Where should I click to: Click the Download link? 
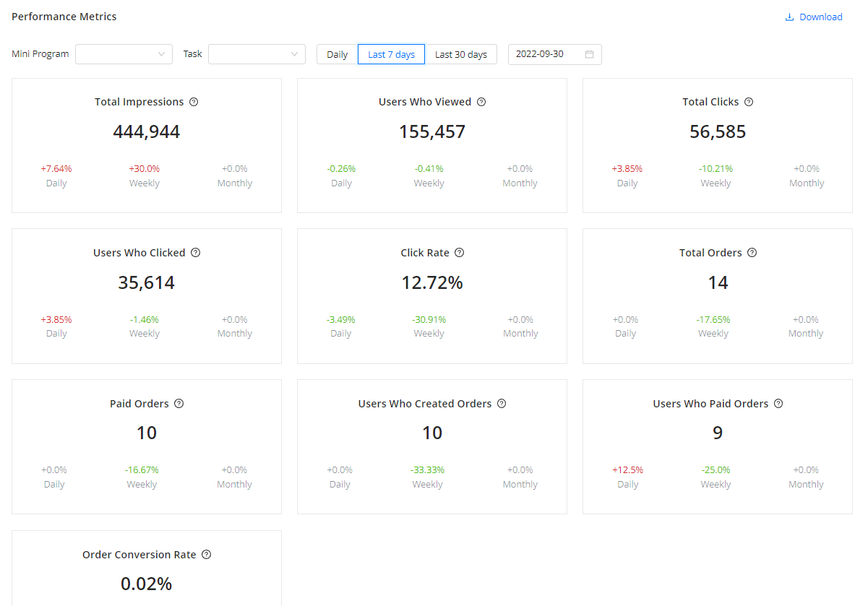(814, 17)
